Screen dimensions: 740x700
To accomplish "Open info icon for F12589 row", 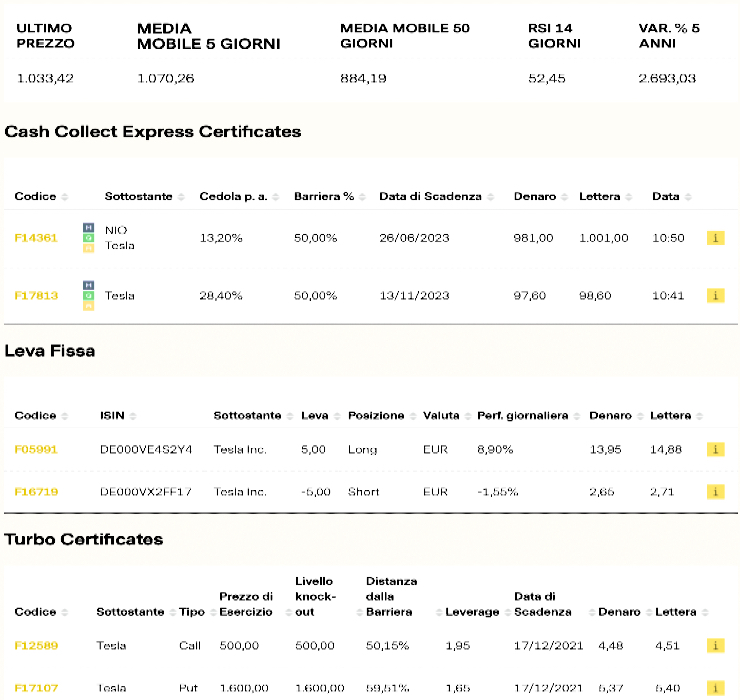I will click(x=715, y=646).
